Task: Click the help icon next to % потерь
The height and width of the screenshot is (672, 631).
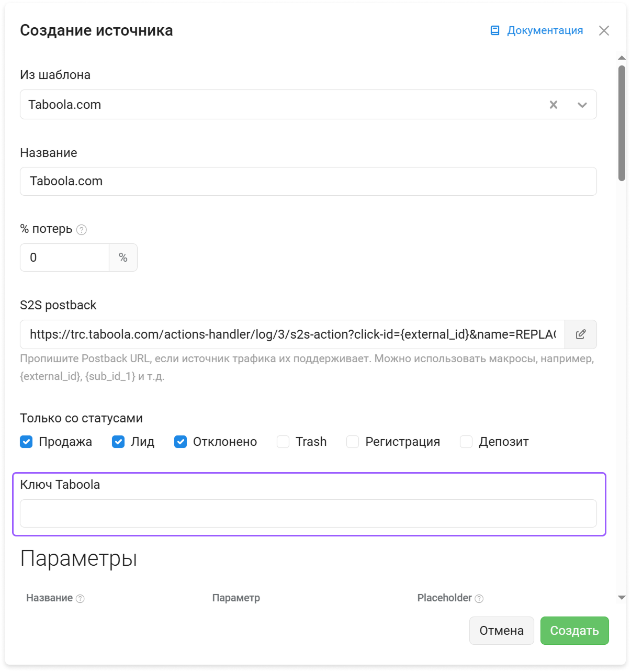Action: pyautogui.click(x=82, y=230)
